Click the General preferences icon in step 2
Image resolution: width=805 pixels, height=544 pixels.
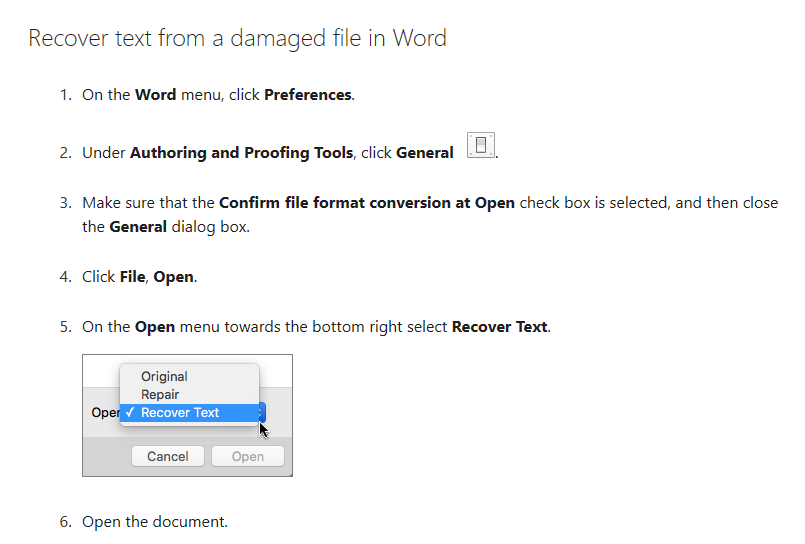pyautogui.click(x=481, y=145)
